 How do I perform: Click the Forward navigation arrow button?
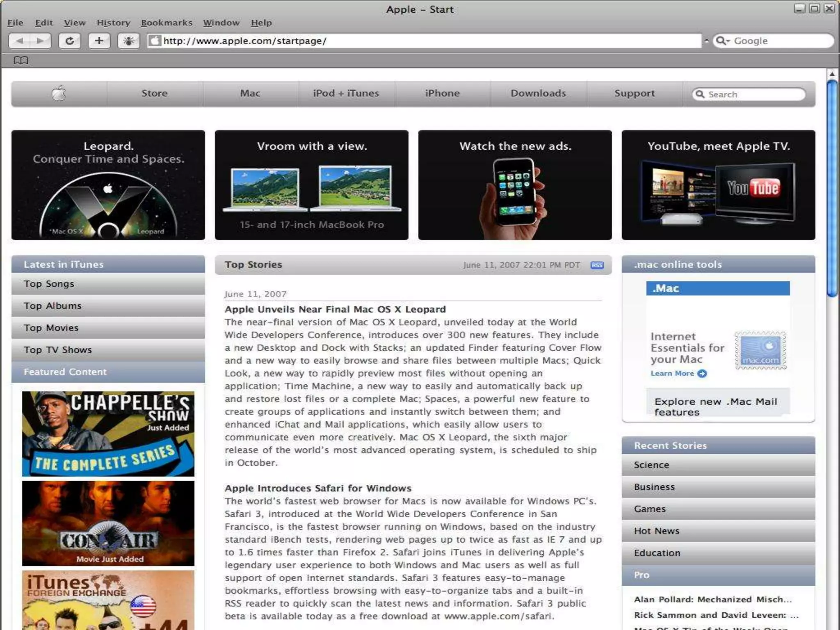41,41
